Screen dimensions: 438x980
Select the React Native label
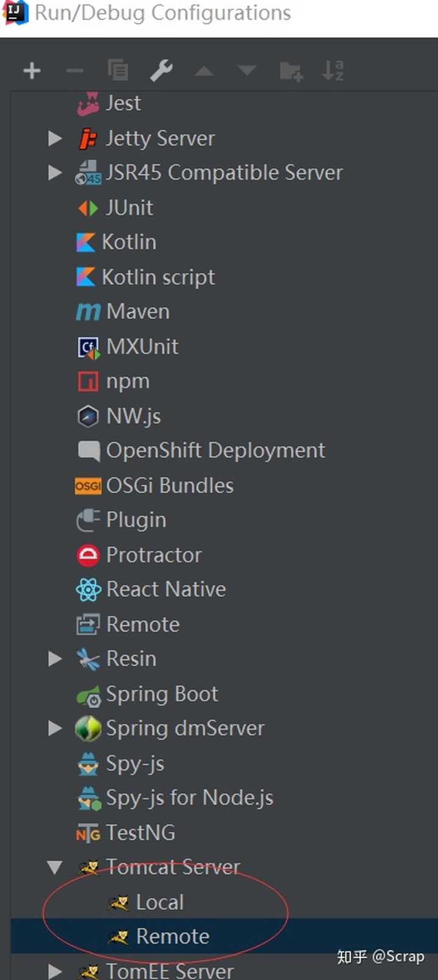pos(166,590)
